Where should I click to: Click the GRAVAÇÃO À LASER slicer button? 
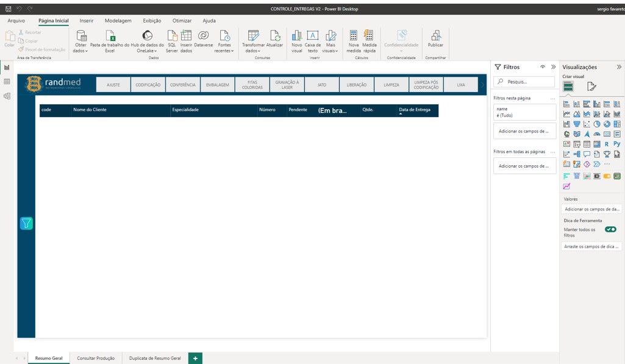[x=287, y=85]
